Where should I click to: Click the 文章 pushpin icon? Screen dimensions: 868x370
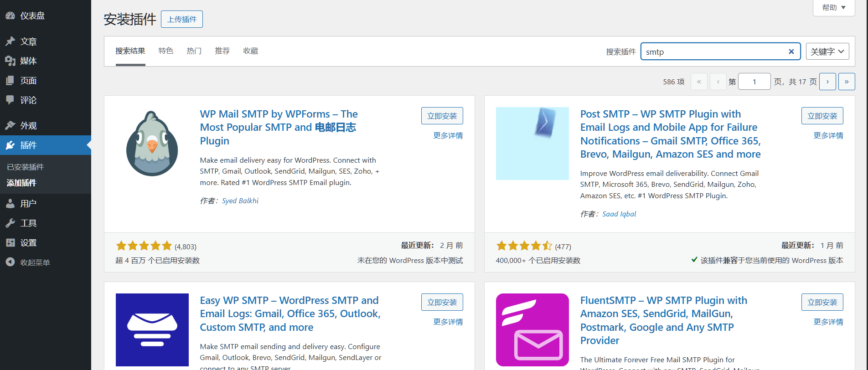(10, 41)
